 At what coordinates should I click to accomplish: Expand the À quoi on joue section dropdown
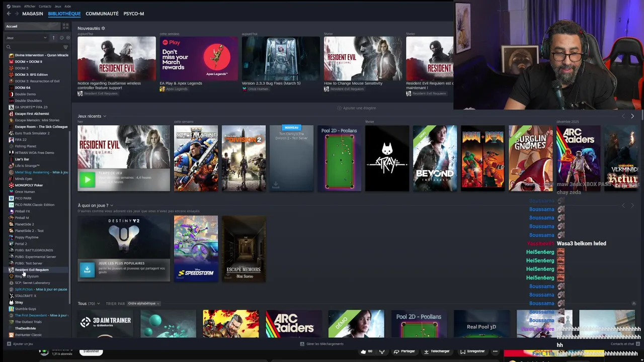pos(112,205)
